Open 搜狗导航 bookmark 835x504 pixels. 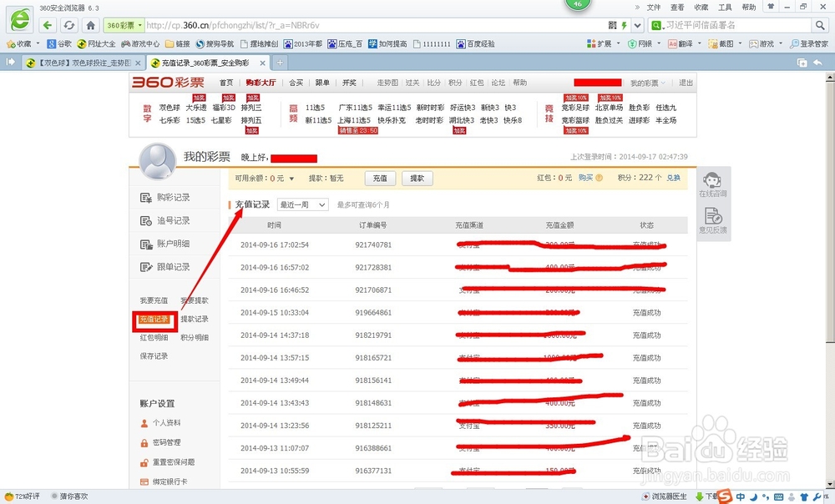click(215, 43)
